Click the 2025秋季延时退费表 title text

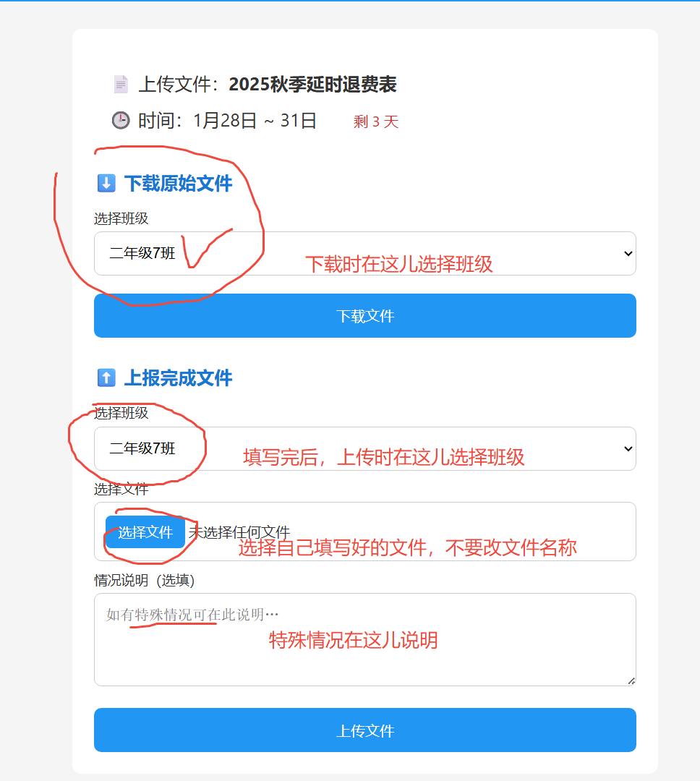pos(312,84)
